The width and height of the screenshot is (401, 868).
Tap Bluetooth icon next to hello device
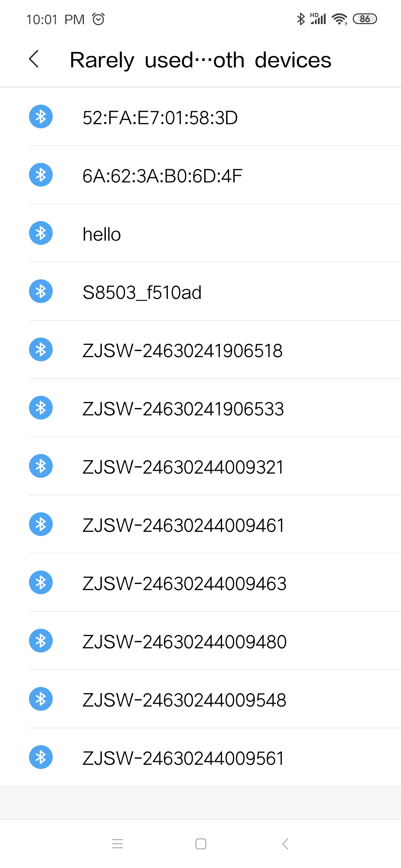41,233
